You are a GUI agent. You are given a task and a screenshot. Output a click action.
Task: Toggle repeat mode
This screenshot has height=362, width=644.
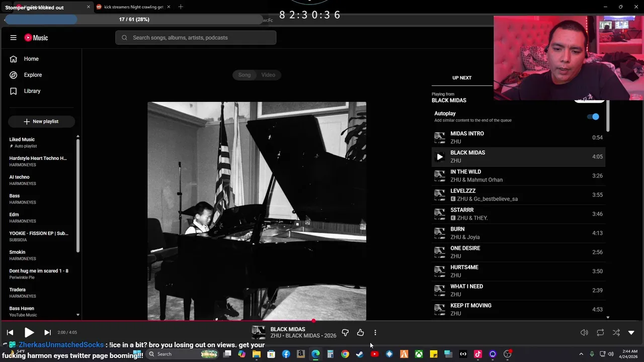tap(600, 332)
